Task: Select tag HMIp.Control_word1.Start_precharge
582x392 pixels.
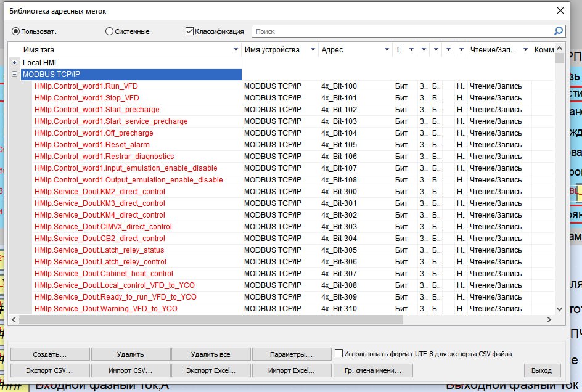Action: (x=97, y=110)
